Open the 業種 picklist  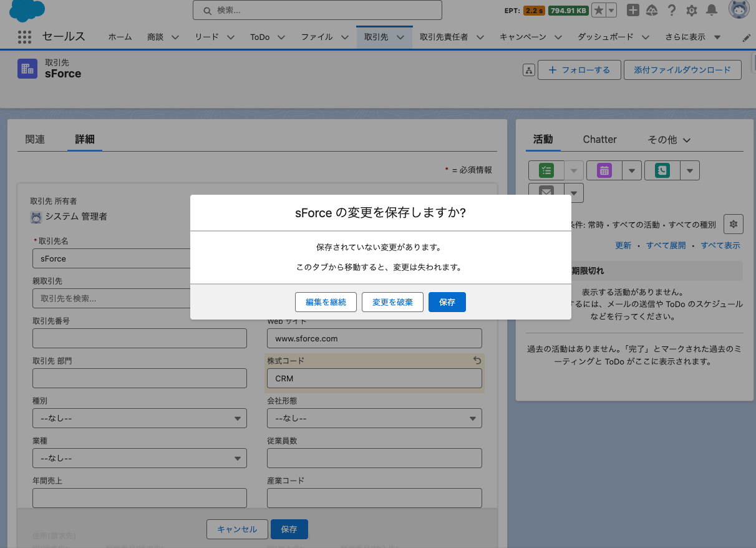click(x=140, y=458)
